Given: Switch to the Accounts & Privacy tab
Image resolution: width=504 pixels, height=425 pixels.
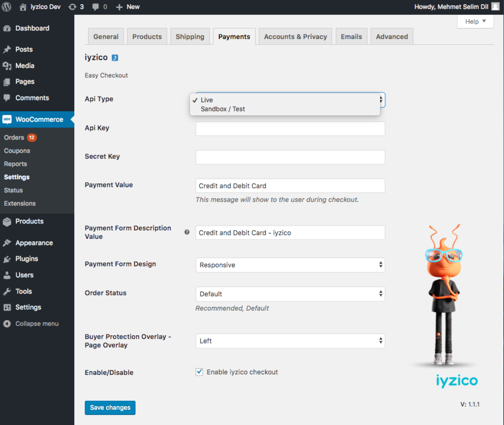Looking at the screenshot, I should (x=295, y=37).
